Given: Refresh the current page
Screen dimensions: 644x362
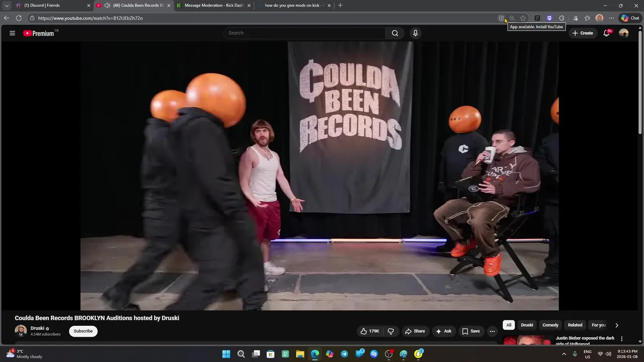Looking at the screenshot, I should [19, 18].
